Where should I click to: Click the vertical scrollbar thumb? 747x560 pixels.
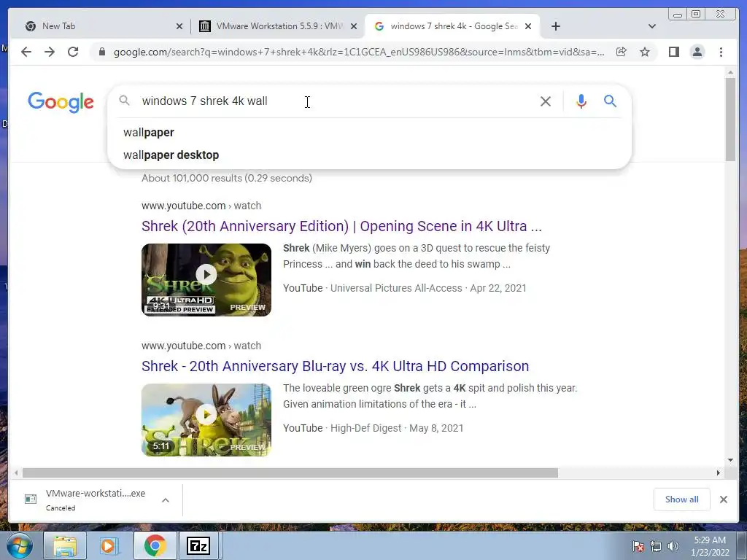730,120
